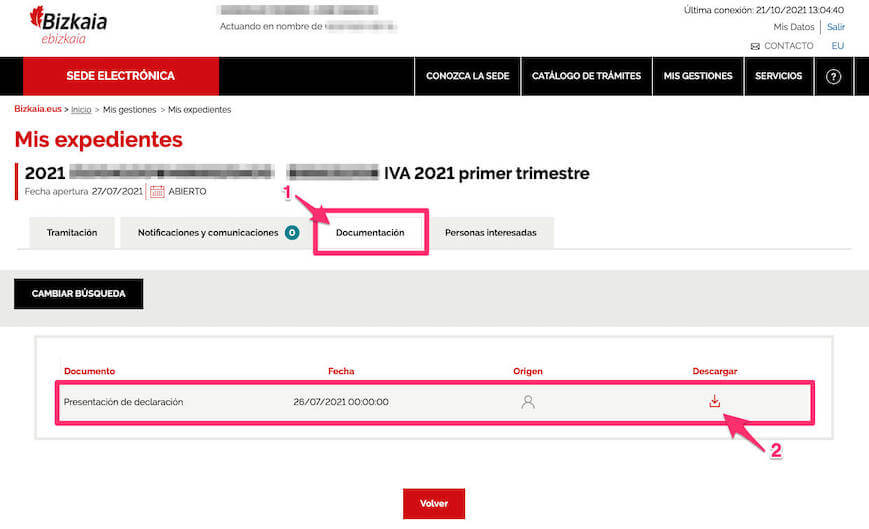Click the date 26/07/2021 00:00:00
Viewport: 869px width, 529px height.
tap(341, 402)
